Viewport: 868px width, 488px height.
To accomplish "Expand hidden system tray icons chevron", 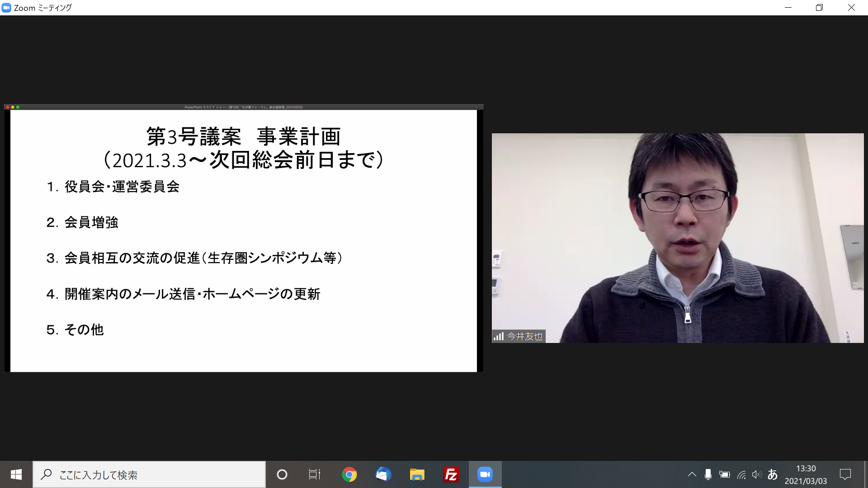I will point(692,474).
